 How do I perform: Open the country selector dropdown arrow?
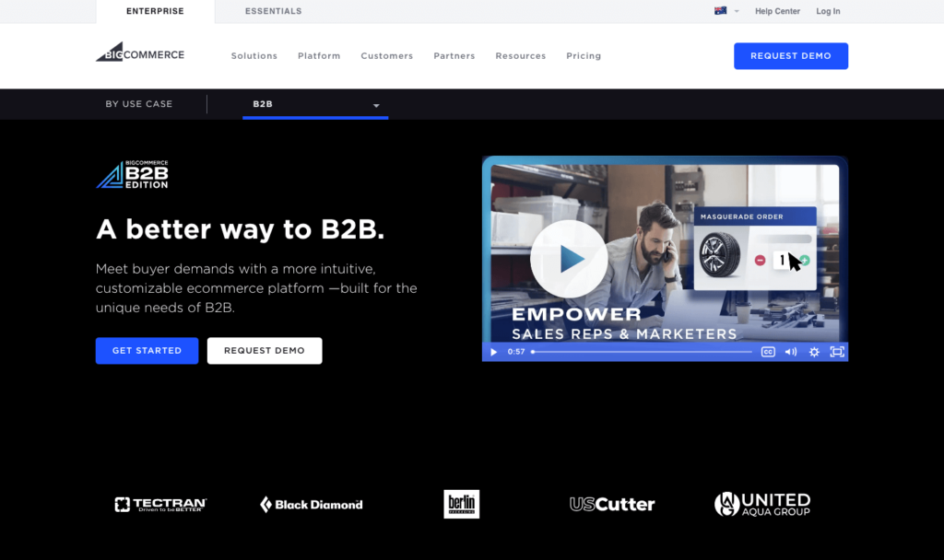tap(737, 11)
